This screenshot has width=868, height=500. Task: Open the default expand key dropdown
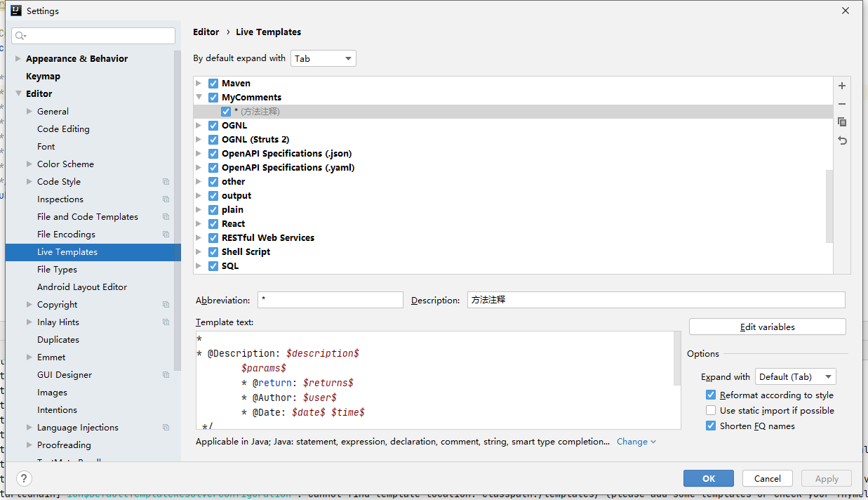click(323, 59)
